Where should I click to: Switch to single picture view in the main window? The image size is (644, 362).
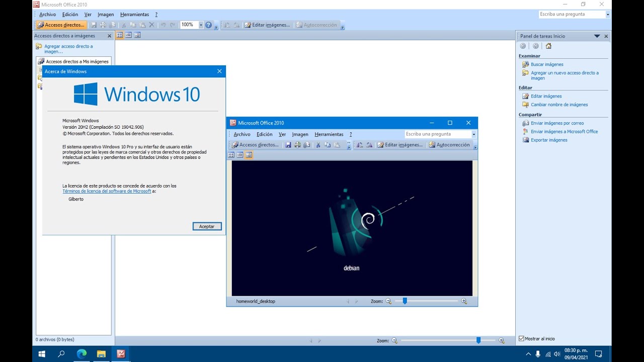pyautogui.click(x=137, y=35)
